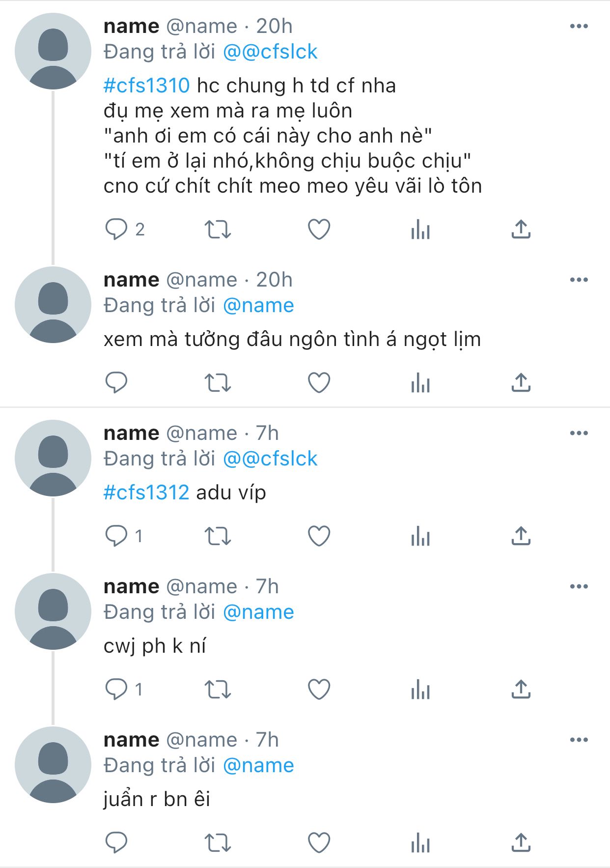Reply to the 'juẩn r bn êi' tweet
Screen dimensions: 610x868
point(116,843)
